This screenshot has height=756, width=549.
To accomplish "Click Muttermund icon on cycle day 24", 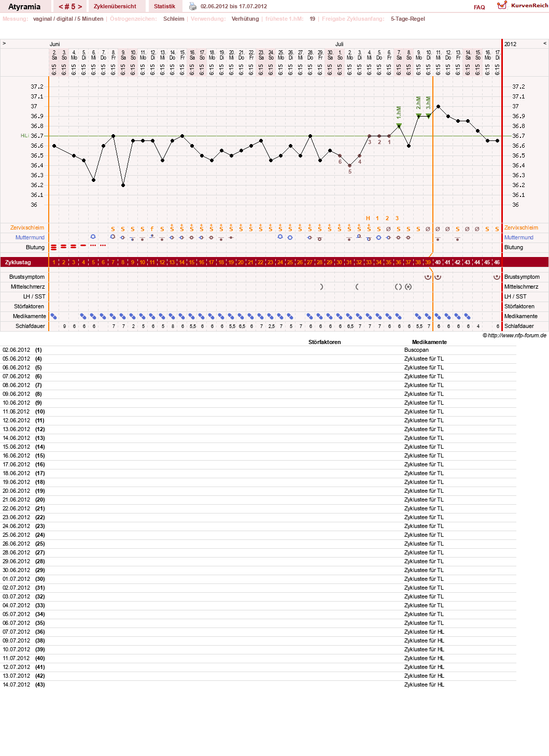I will (280, 237).
